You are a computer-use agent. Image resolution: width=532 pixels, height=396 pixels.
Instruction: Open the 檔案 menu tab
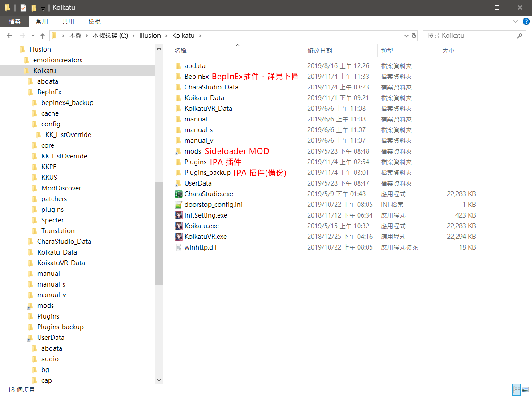click(x=15, y=21)
